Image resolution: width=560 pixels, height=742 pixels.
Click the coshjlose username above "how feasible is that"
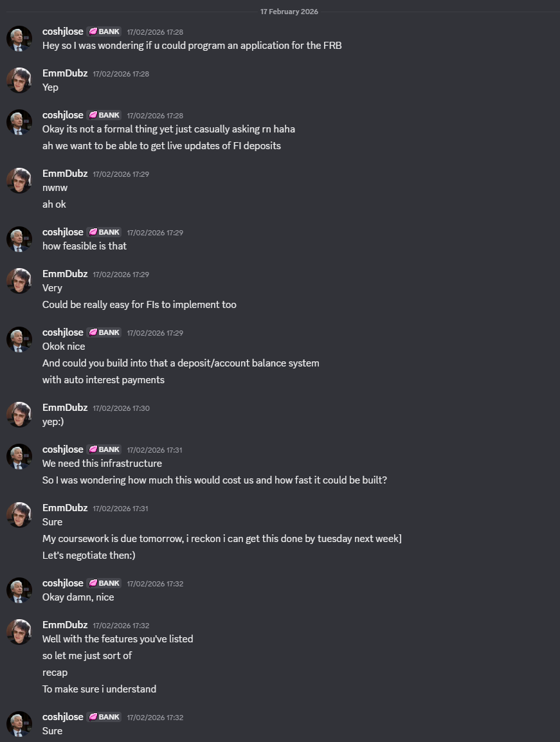[x=63, y=232]
